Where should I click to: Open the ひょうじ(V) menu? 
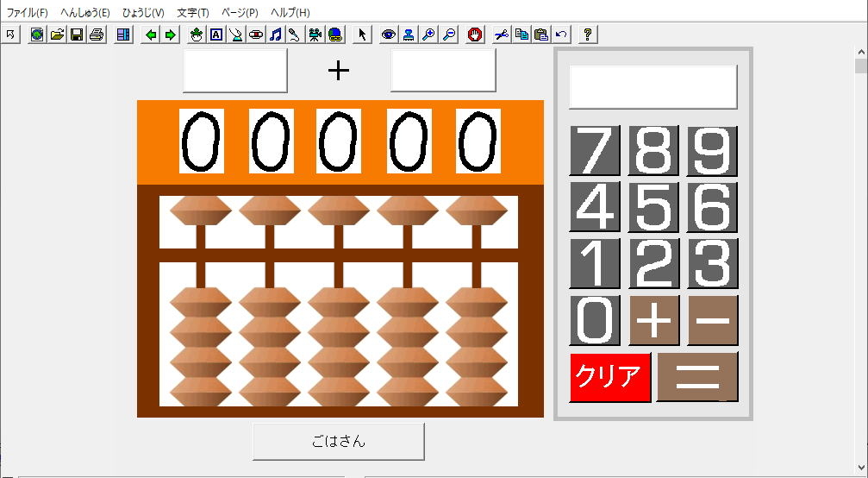pyautogui.click(x=143, y=13)
